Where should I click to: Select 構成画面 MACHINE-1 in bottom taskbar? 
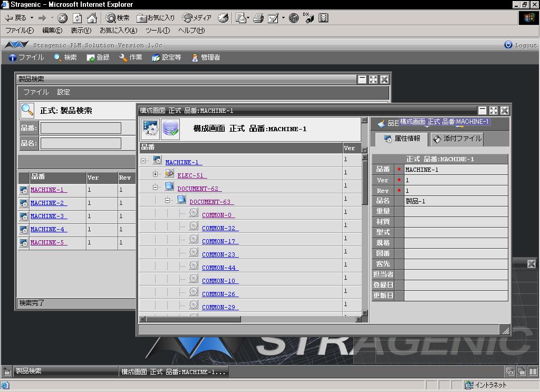(173, 371)
